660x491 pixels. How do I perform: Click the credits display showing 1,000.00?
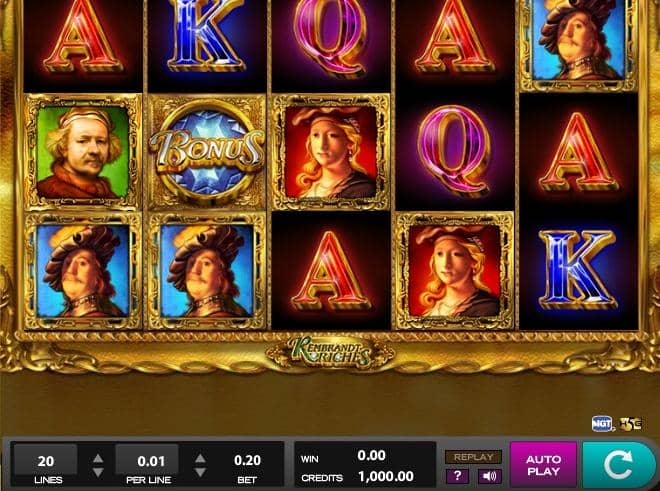pos(386,477)
